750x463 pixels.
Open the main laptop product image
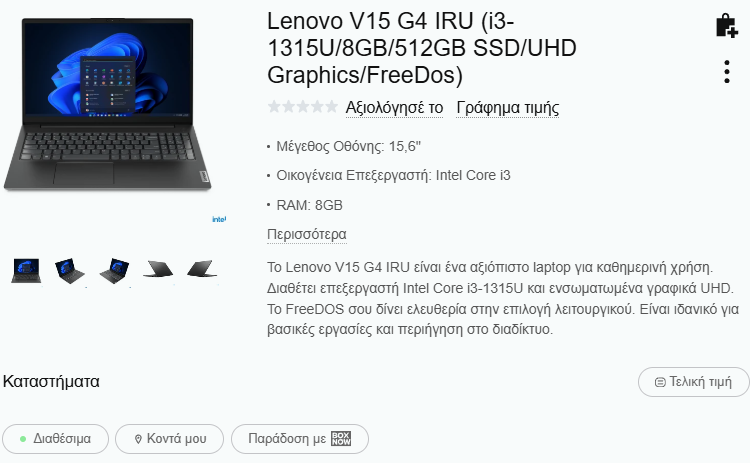coord(108,104)
